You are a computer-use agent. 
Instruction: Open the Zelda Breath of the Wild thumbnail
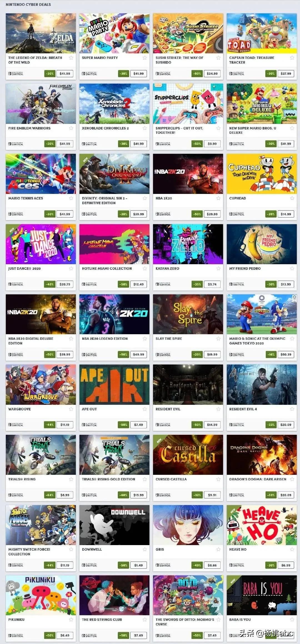coord(41,33)
